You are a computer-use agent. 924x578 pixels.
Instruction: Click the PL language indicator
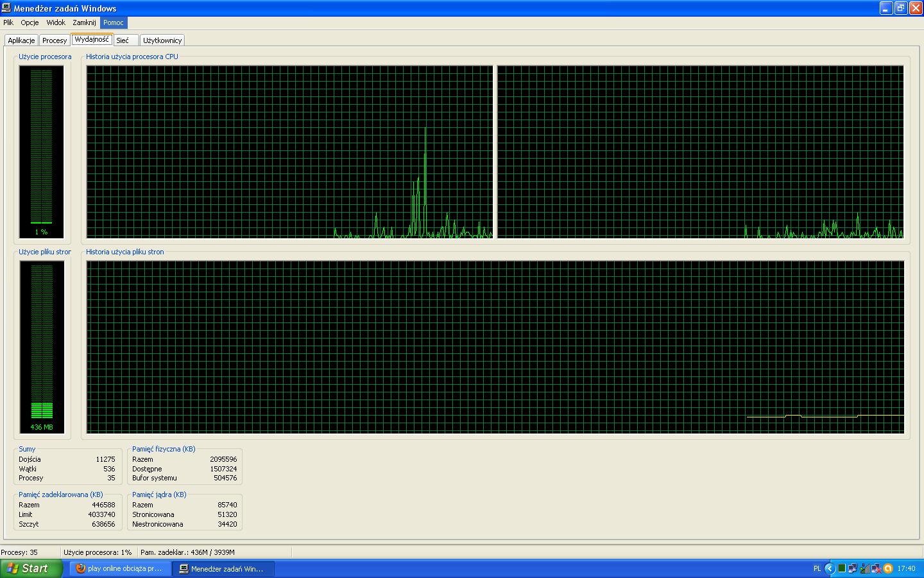(x=817, y=568)
